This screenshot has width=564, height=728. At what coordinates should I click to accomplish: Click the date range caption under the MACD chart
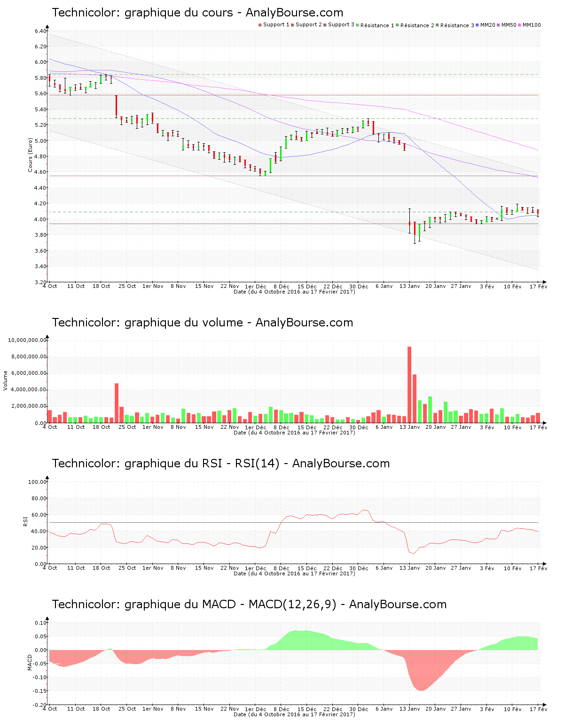point(294,714)
